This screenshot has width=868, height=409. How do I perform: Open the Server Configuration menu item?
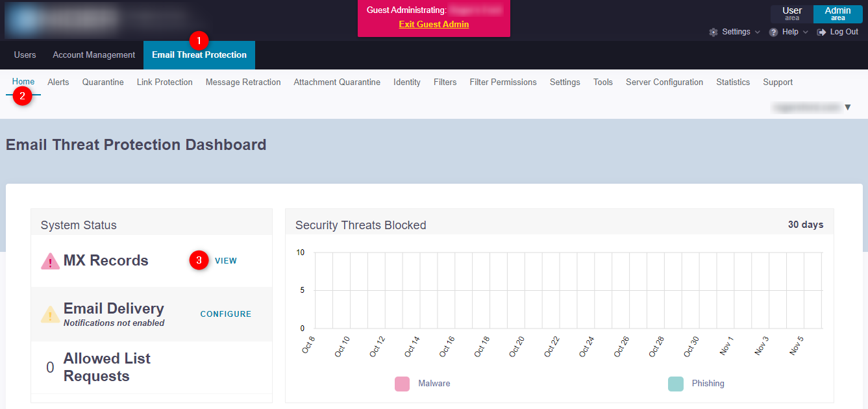(x=664, y=82)
